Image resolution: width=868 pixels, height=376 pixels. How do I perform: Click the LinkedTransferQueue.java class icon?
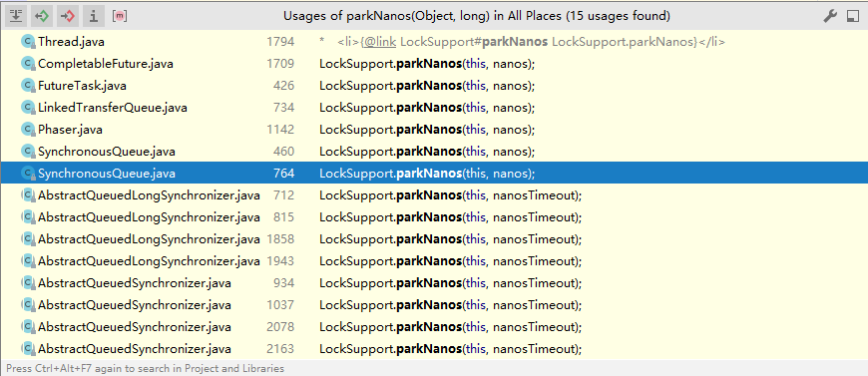pyautogui.click(x=28, y=108)
